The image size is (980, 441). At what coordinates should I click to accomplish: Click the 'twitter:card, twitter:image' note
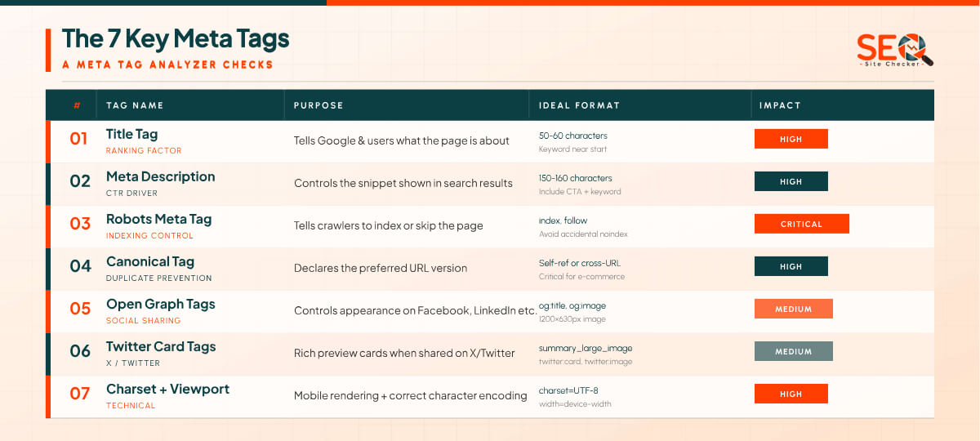click(586, 362)
